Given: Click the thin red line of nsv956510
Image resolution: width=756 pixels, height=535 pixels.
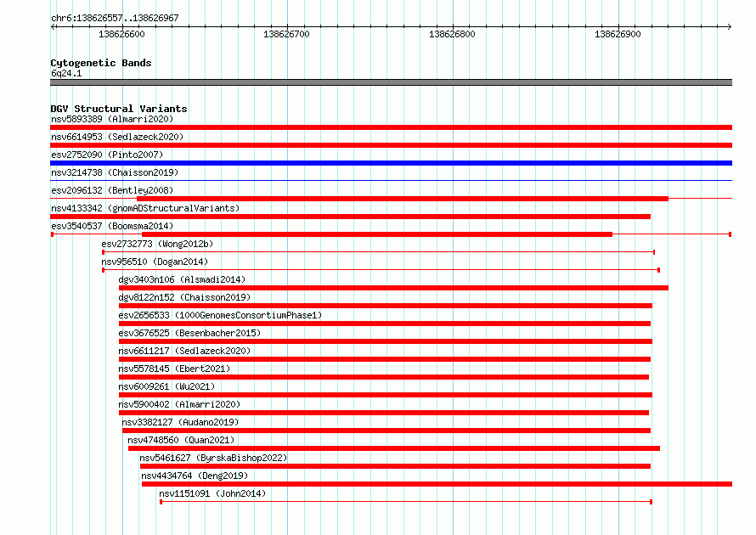Looking at the screenshot, I should [381, 270].
